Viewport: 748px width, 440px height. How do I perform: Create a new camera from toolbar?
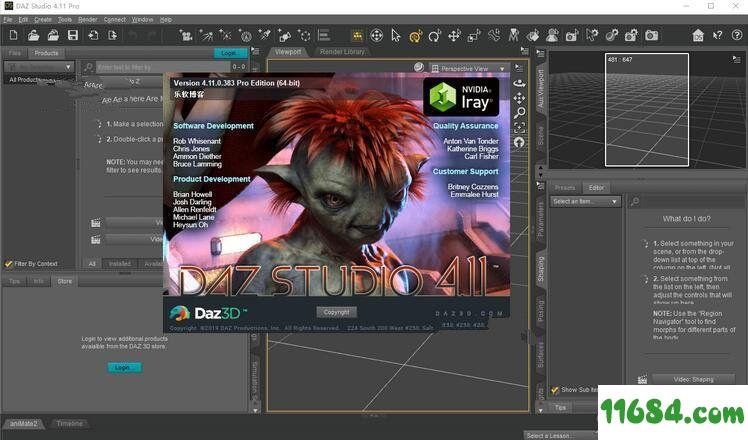point(186,35)
